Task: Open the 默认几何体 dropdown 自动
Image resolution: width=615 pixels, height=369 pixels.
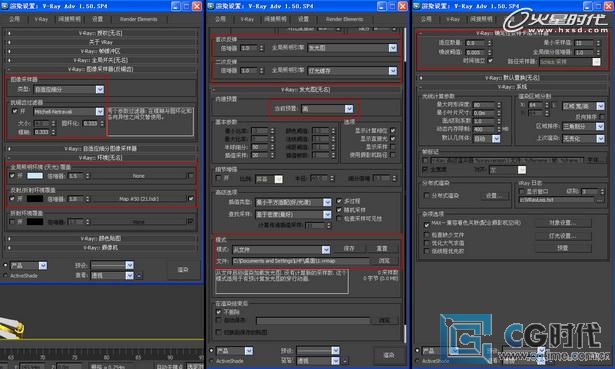Action: point(487,139)
